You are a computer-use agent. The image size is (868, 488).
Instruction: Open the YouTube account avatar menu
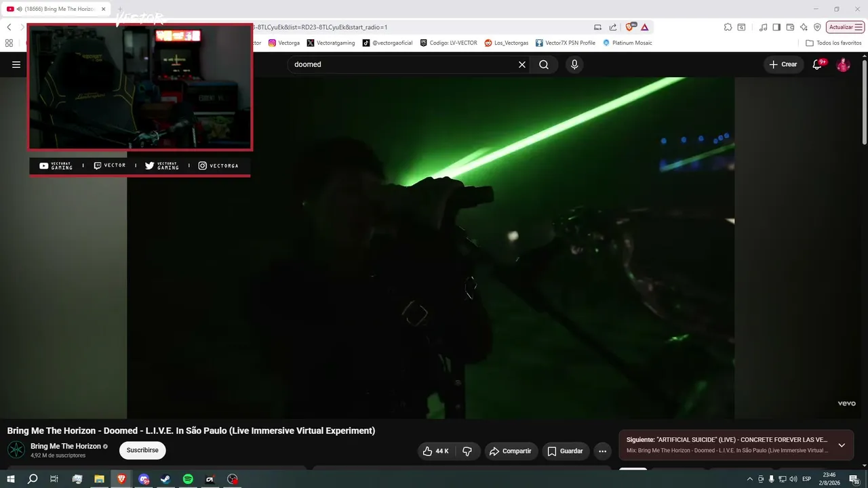pyautogui.click(x=843, y=64)
